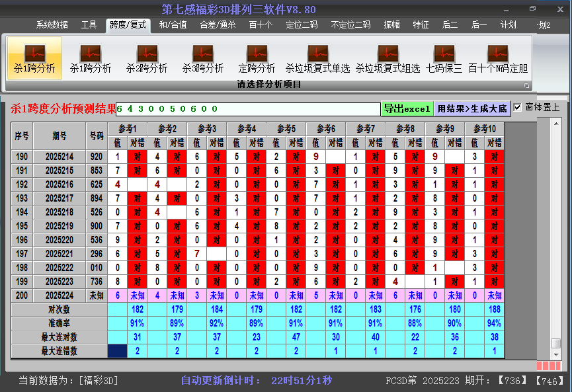The height and width of the screenshot is (392, 572).
Task: Go to the 定位二码 tab
Action: pos(302,25)
